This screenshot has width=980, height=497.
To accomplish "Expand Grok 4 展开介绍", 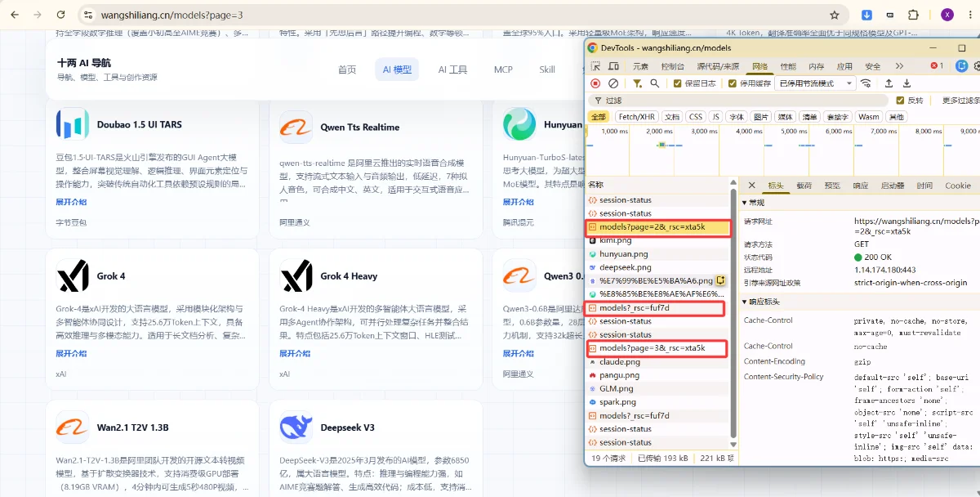I will pos(71,354).
